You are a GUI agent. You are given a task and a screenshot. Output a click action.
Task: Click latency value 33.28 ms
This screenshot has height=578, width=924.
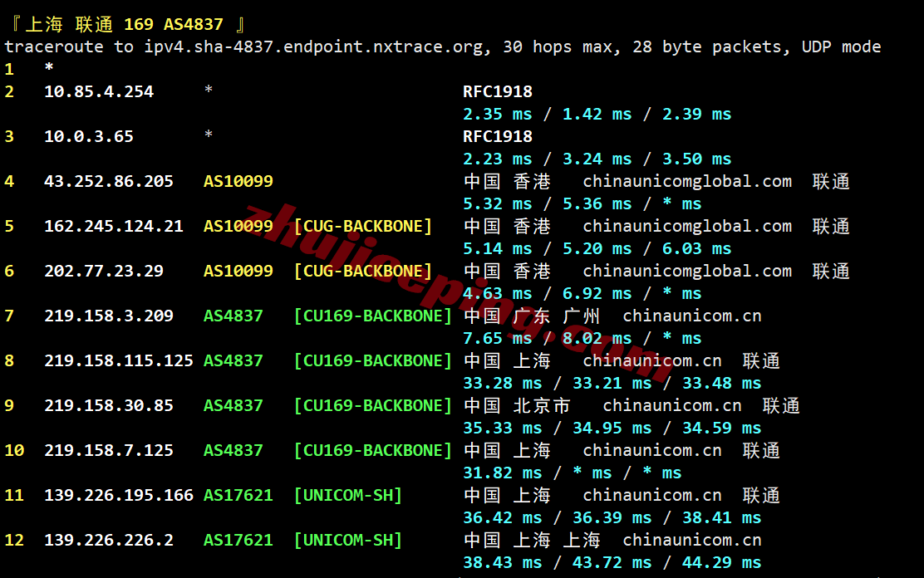(502, 383)
